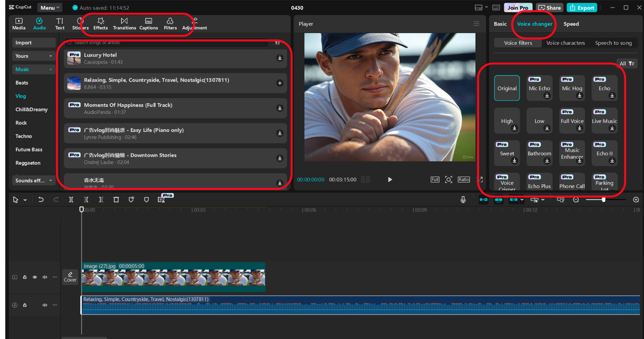644x339 pixels.
Task: Open the Text tool panel
Action: coord(60,24)
